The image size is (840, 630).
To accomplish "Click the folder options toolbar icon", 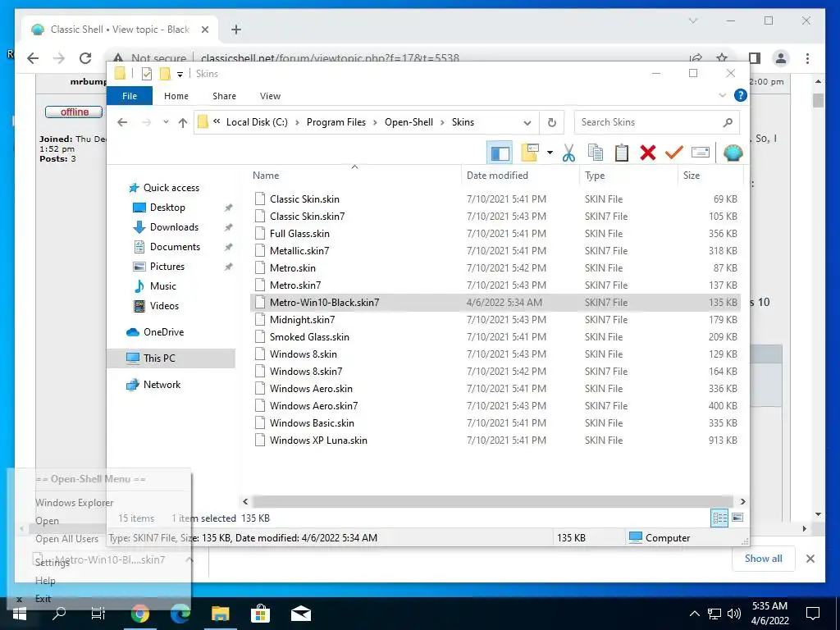I will 529,153.
